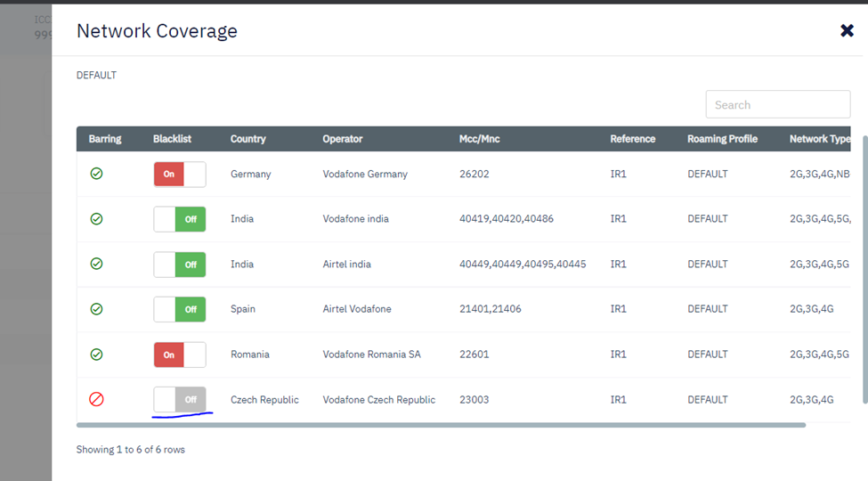
Task: Click the Mcc/Mnc column header
Action: (480, 139)
